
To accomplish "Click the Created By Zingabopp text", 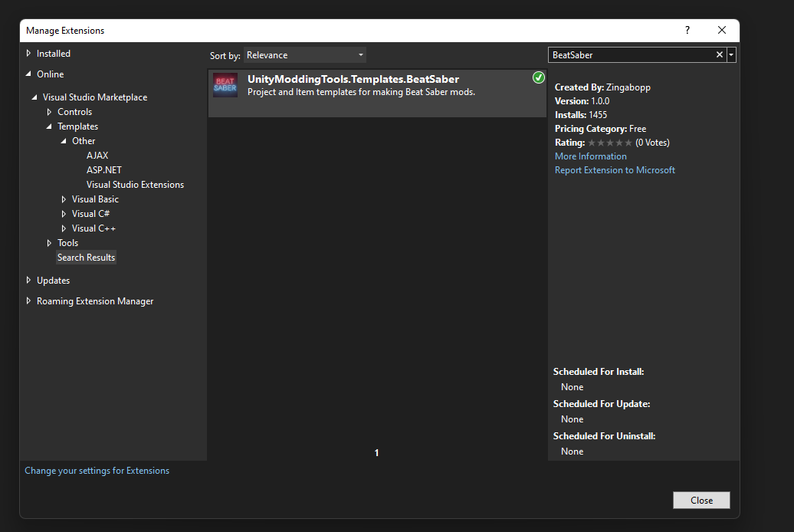I will coord(602,87).
